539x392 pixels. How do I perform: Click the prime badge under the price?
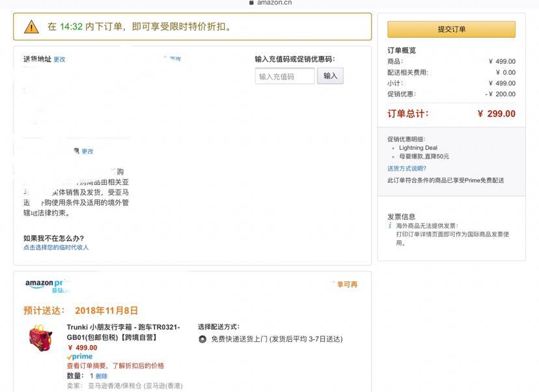[79, 357]
